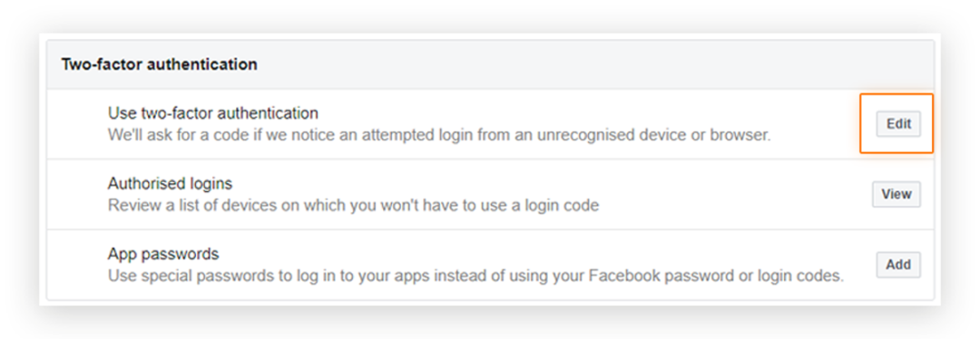Click blank area left of 'App passwords' row
Image resolution: width=980 pixels, height=339 pixels.
[77, 265]
